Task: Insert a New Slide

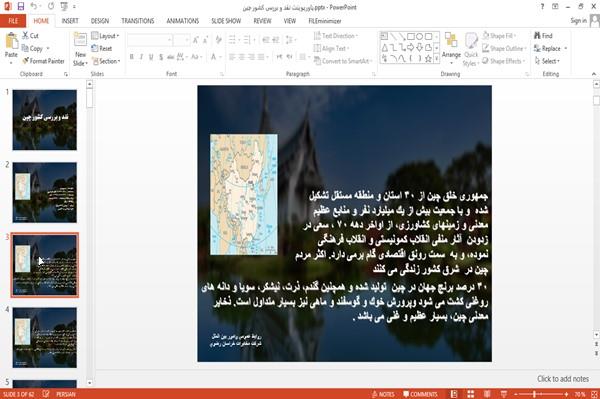Action: (80, 50)
